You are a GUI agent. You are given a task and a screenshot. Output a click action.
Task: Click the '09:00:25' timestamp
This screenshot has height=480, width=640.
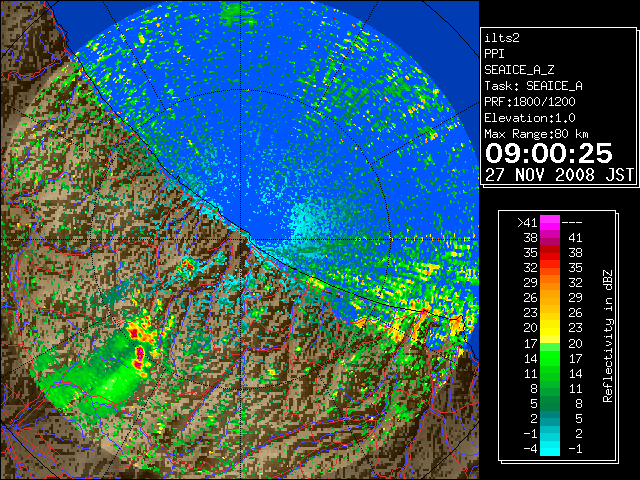tap(549, 153)
